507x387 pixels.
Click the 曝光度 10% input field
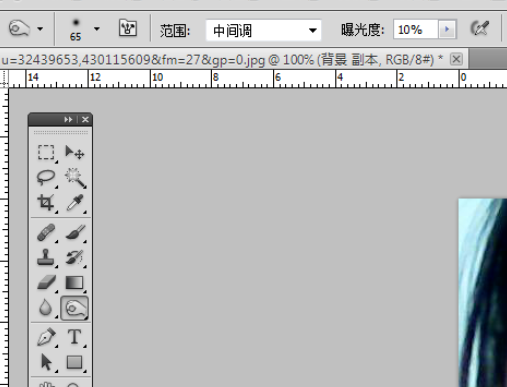(x=415, y=30)
